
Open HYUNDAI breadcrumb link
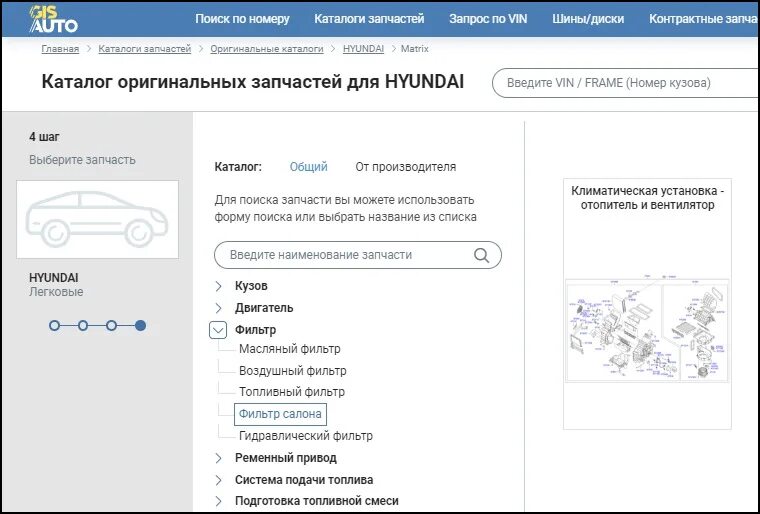[363, 49]
